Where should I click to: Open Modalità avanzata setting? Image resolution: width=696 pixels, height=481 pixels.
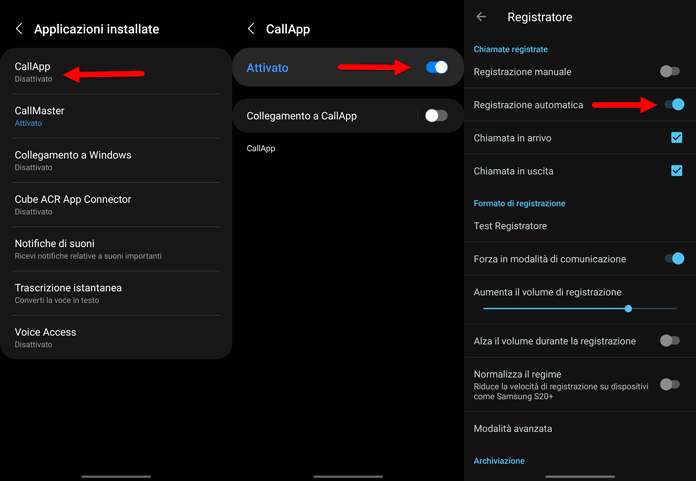pos(580,429)
